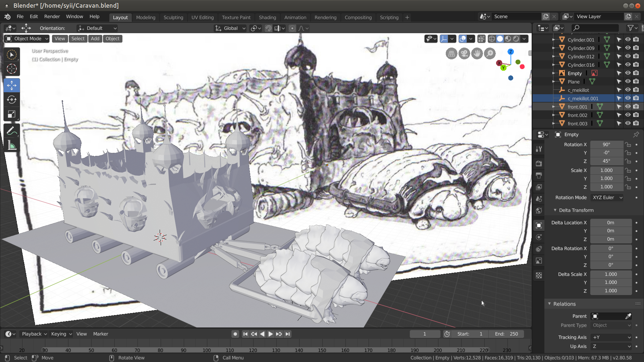This screenshot has width=644, height=362.
Task: Toggle the Scale Z lock icon
Action: (x=628, y=187)
